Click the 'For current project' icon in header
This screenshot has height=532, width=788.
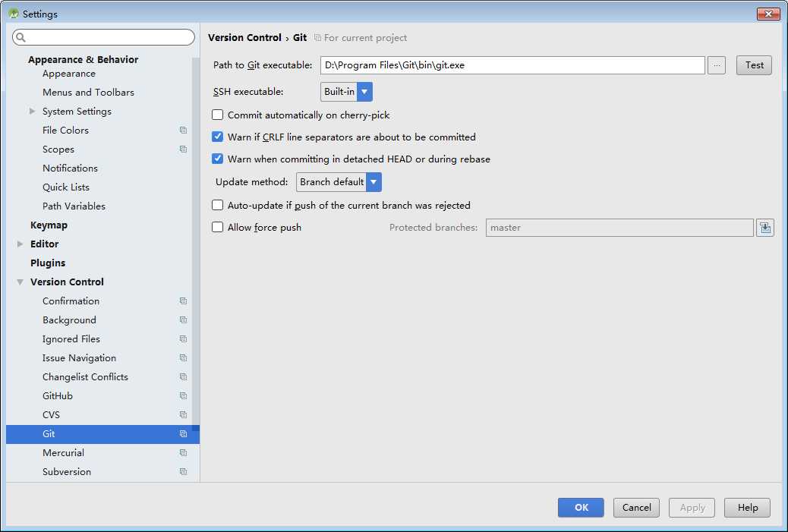tap(317, 38)
